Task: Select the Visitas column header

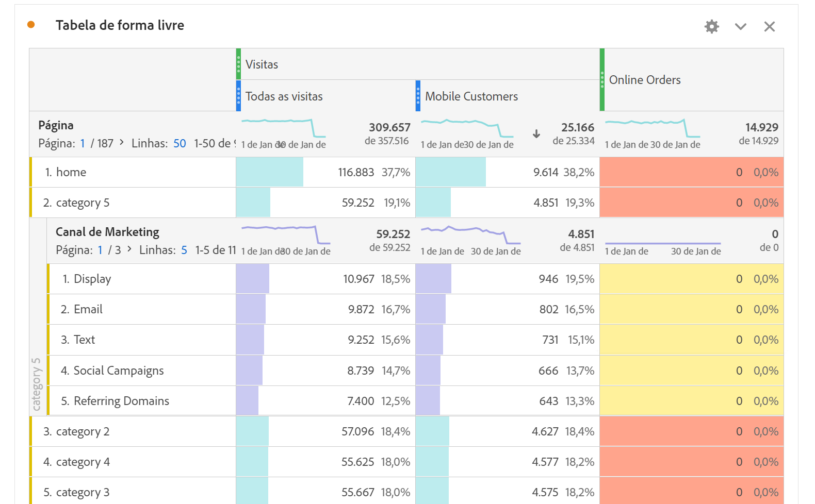Action: tap(262, 64)
